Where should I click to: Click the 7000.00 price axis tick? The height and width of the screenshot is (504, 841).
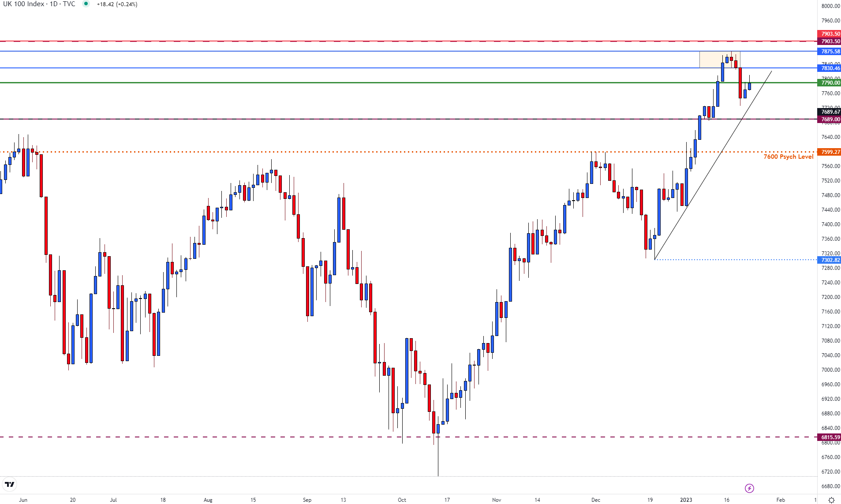click(x=830, y=370)
